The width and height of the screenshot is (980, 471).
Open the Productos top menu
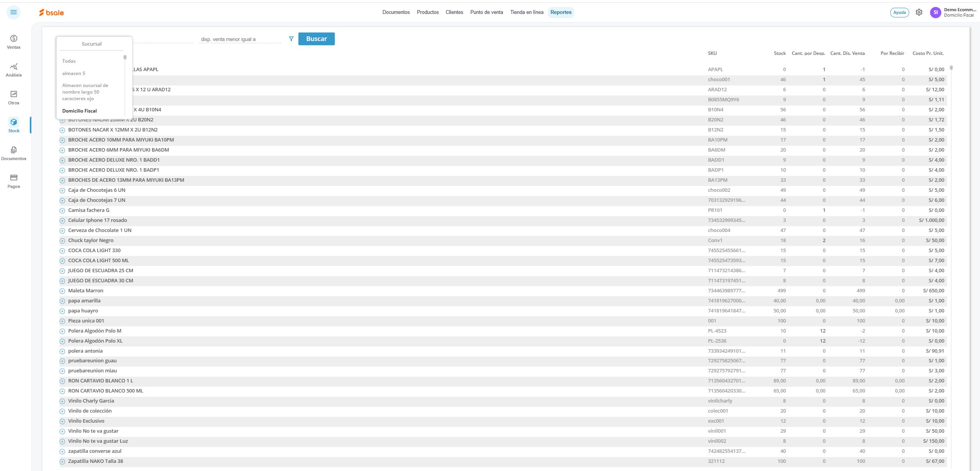(427, 12)
